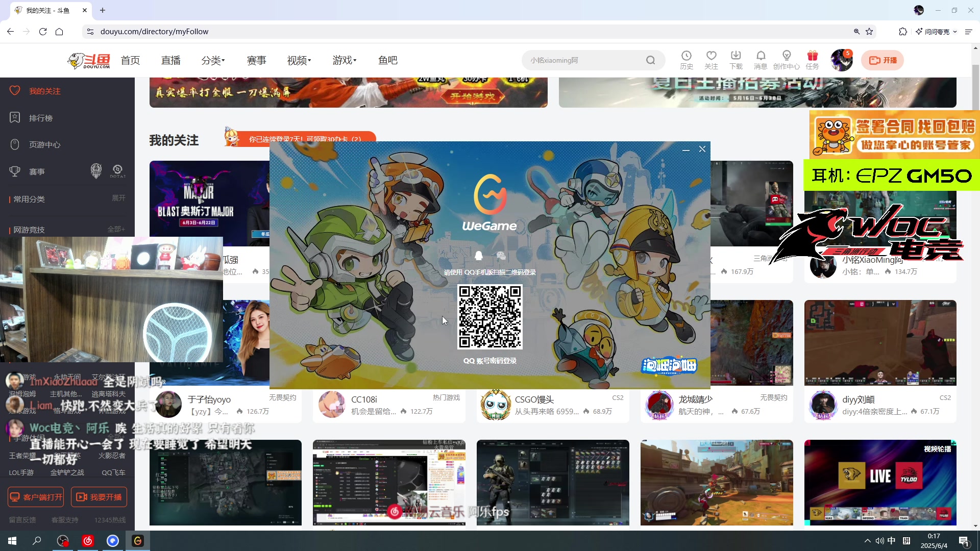Open the notification center in system tray
The image size is (980, 551).
[x=964, y=541]
